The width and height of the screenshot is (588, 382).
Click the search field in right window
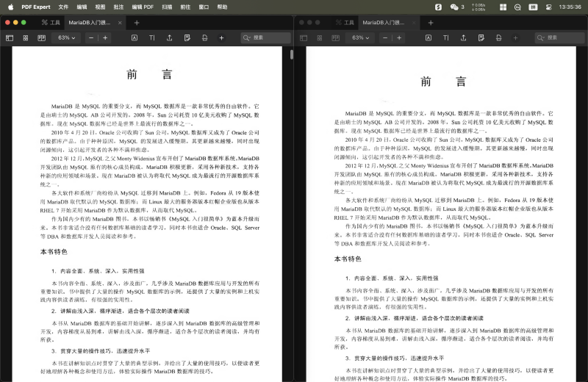pos(556,37)
